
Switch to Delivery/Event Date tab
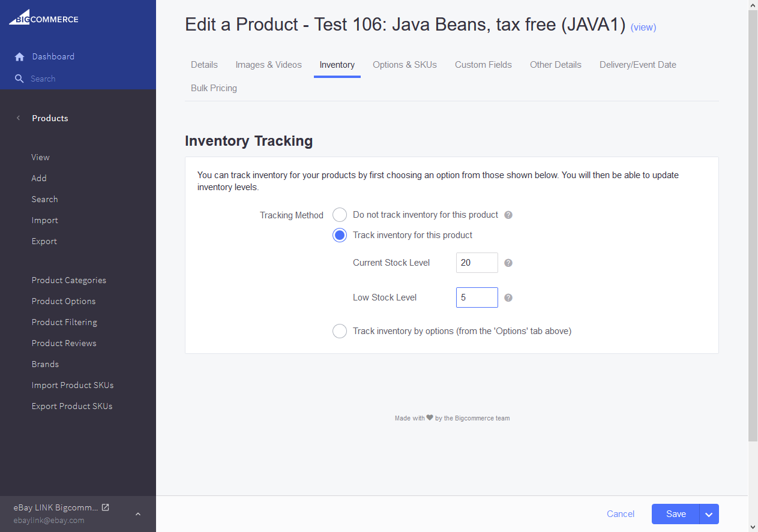(x=638, y=65)
